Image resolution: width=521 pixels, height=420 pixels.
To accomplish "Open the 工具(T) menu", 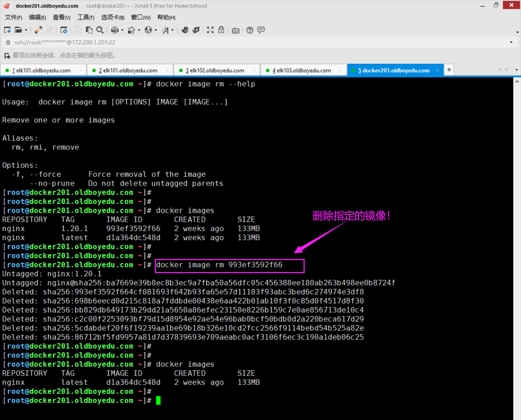I will 86,17.
